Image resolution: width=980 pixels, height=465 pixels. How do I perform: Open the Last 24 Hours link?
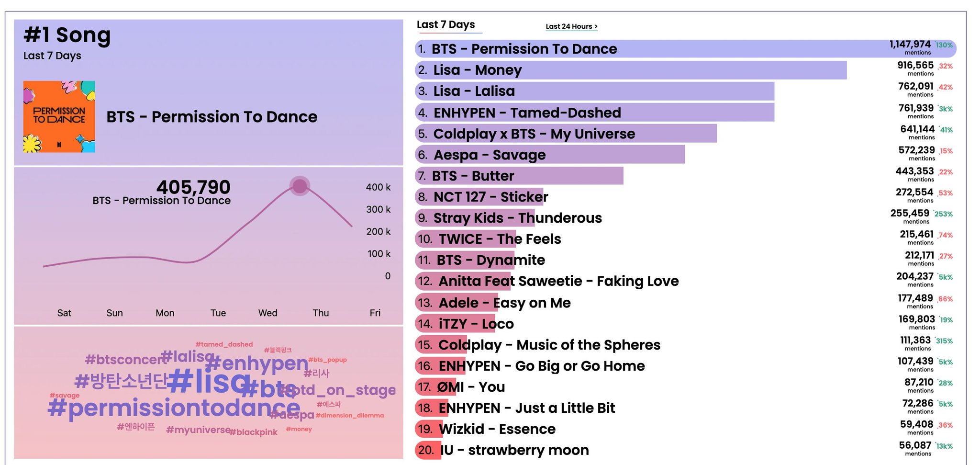(571, 26)
